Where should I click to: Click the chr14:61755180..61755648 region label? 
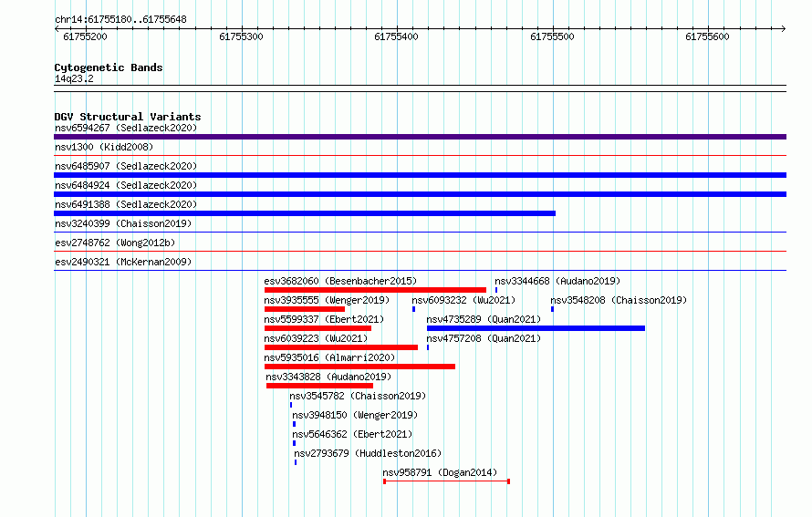(120, 19)
